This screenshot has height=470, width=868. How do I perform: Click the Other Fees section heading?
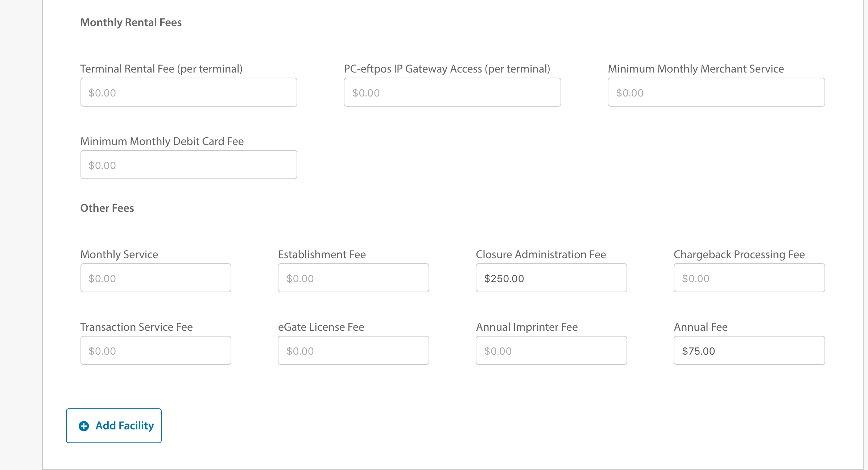coord(107,208)
